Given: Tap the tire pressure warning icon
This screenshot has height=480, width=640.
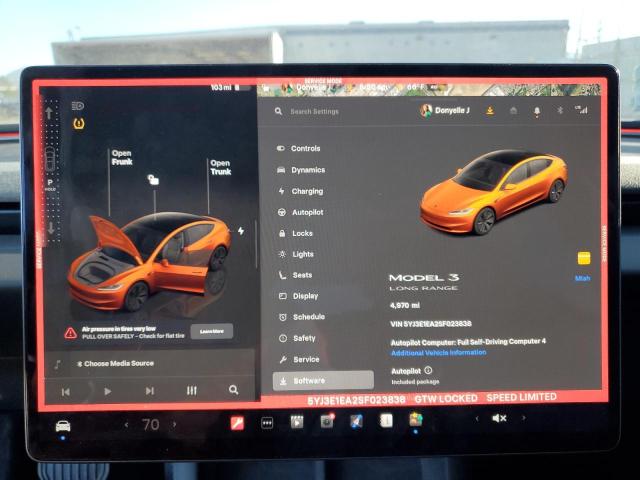Looking at the screenshot, I should [79, 123].
